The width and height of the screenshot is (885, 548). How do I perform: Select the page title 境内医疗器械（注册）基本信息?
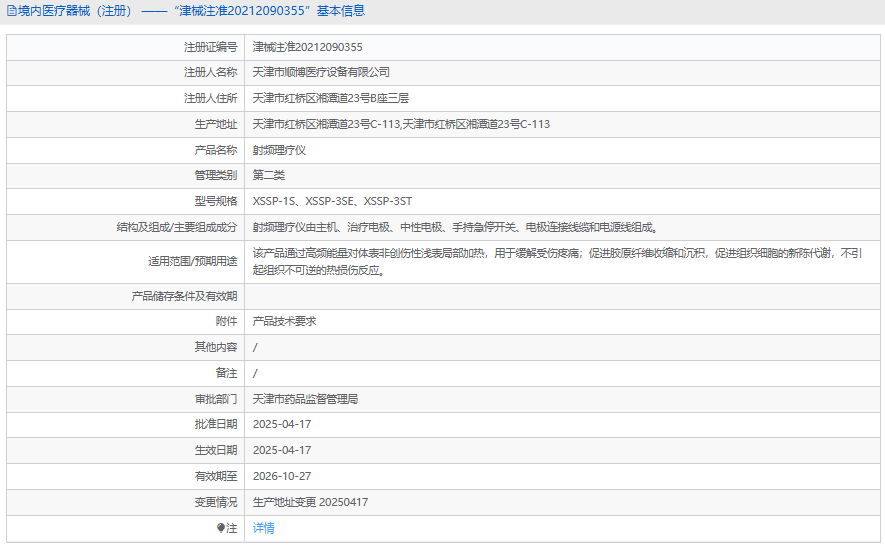[191, 11]
